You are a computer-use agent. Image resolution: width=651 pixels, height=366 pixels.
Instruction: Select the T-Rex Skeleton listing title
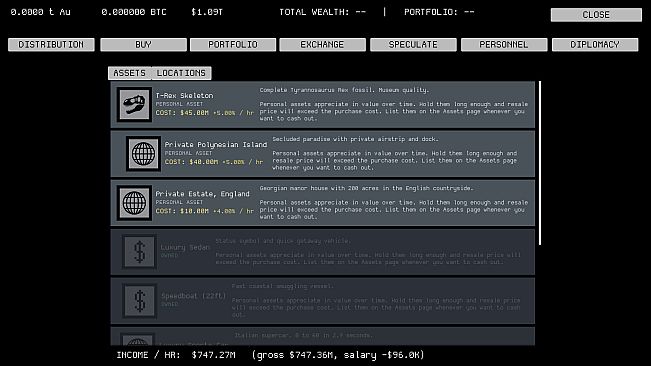coord(184,95)
